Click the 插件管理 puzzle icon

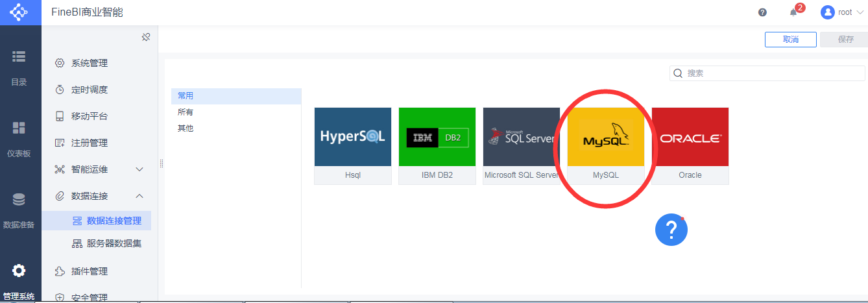pyautogui.click(x=60, y=271)
